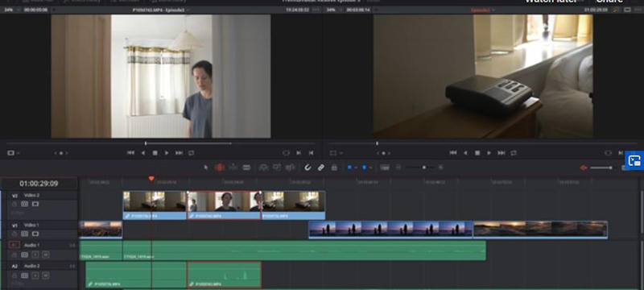644x290 pixels.
Task: Choose the Dynamic Trim Mode tool
Action: [x=233, y=168]
